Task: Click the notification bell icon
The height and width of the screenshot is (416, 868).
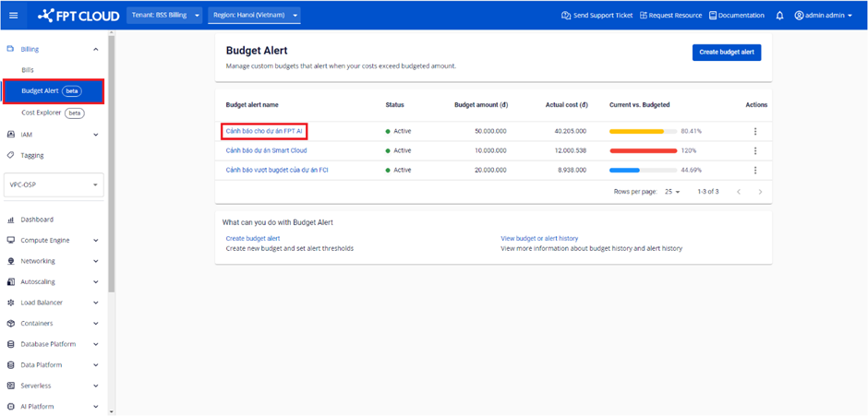Action: (x=779, y=16)
